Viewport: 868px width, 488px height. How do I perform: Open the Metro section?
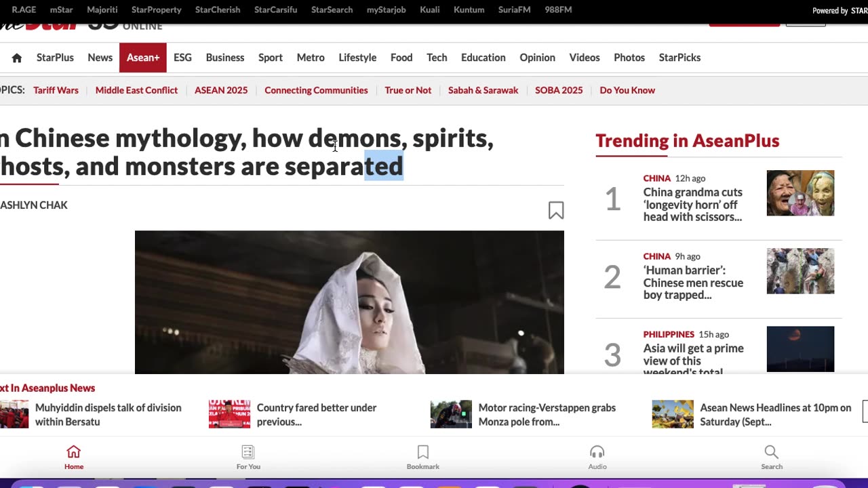(311, 58)
